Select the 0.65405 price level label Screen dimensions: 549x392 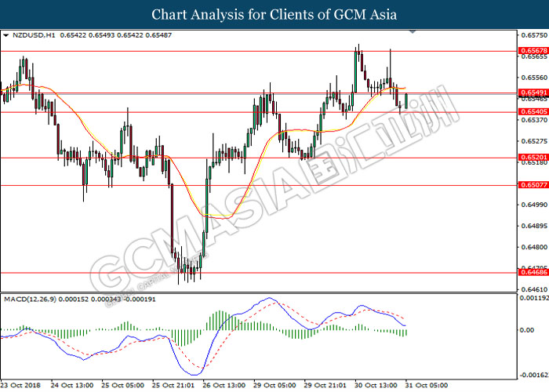533,111
